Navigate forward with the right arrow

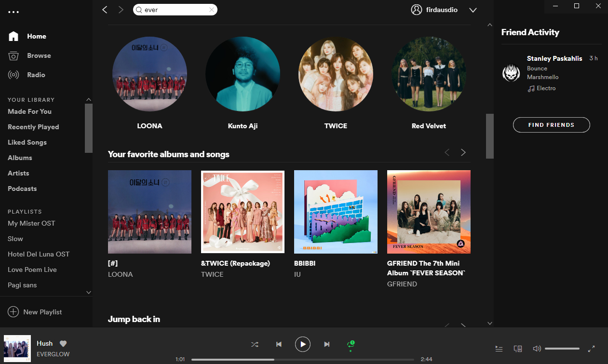tap(121, 10)
